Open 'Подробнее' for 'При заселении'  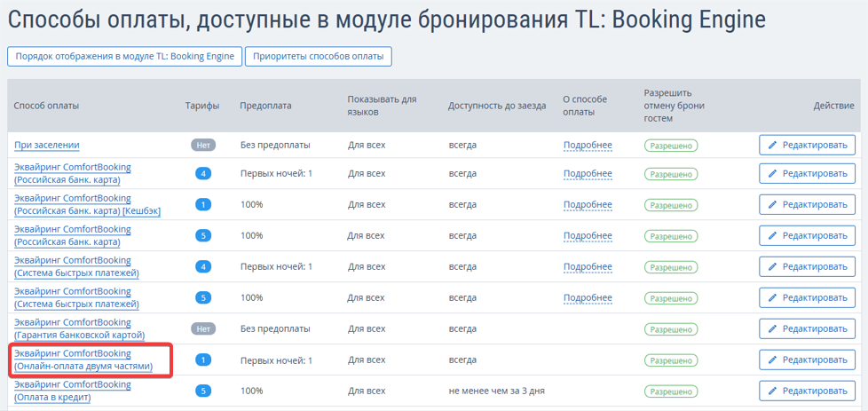click(x=588, y=145)
